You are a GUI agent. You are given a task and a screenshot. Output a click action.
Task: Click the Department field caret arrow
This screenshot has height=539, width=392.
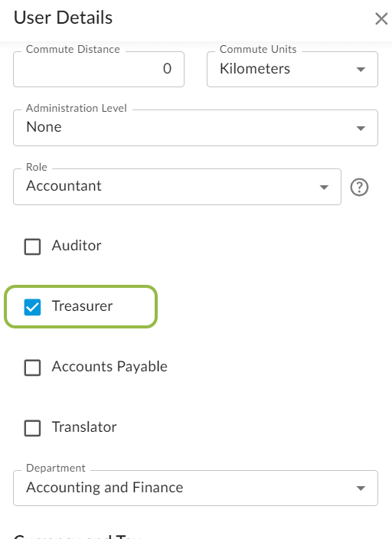pos(361,488)
